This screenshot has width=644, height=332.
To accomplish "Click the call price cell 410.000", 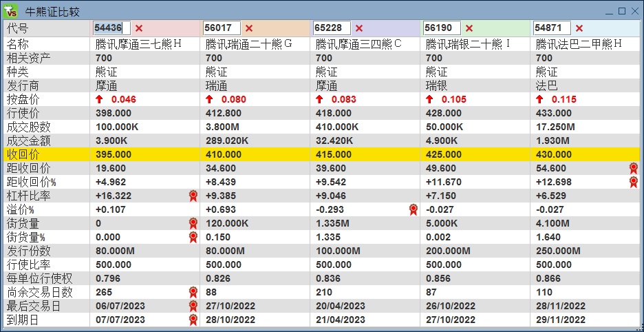I will 224,154.
